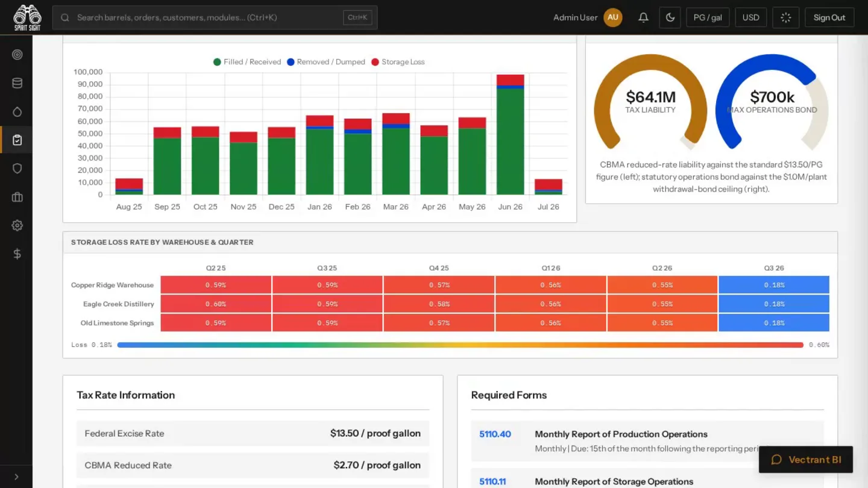Click the Jun 26 bar in chart
The image size is (868, 488).
click(x=510, y=134)
